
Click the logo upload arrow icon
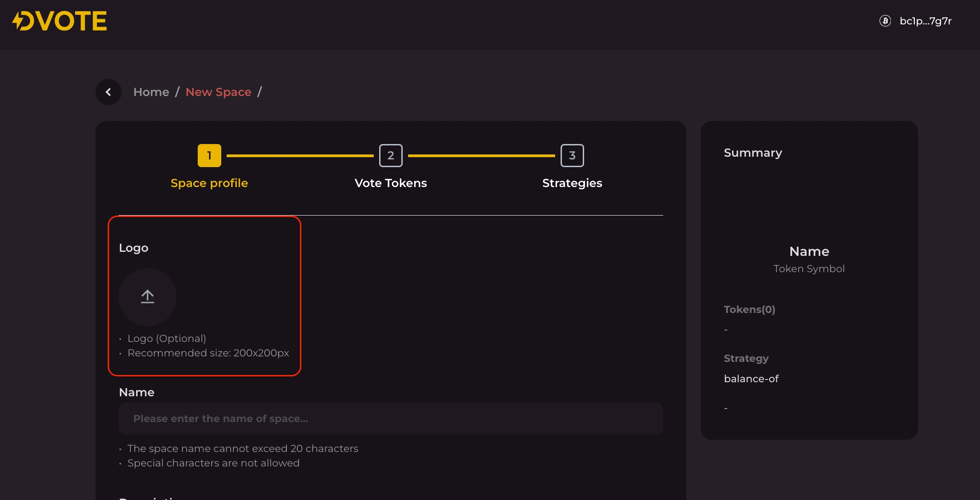(x=147, y=297)
